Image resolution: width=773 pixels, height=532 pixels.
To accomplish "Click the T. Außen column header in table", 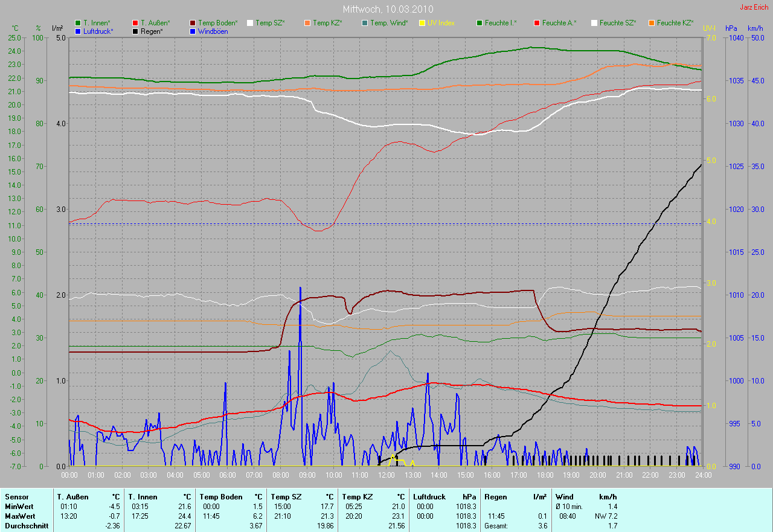I will 73,497.
